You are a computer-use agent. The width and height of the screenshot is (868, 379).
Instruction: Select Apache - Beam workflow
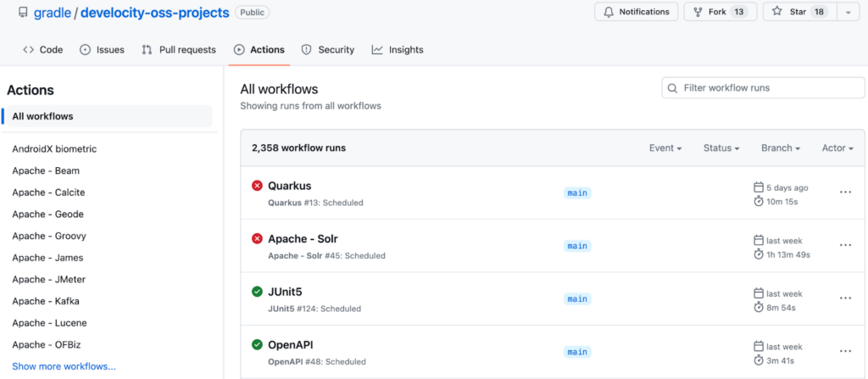point(46,170)
